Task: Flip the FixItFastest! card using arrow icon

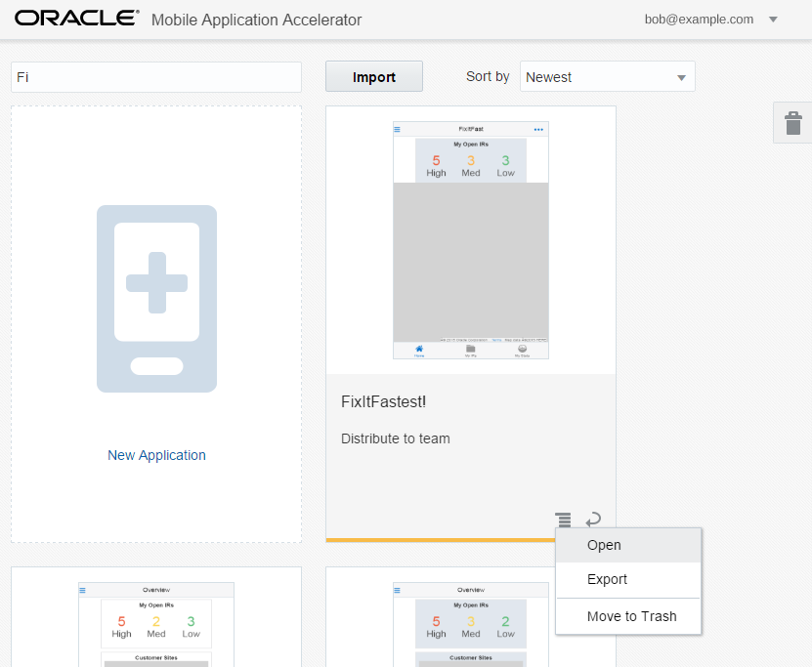Action: point(593,519)
